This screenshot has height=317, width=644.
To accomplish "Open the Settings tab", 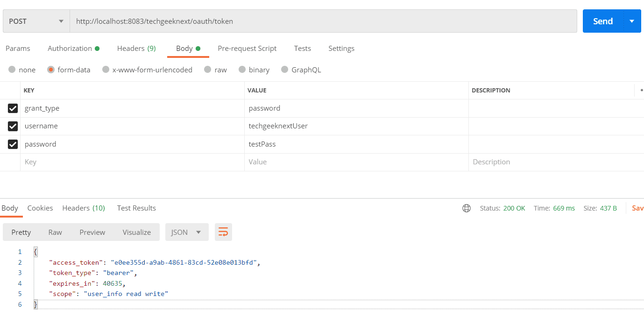I will (341, 49).
